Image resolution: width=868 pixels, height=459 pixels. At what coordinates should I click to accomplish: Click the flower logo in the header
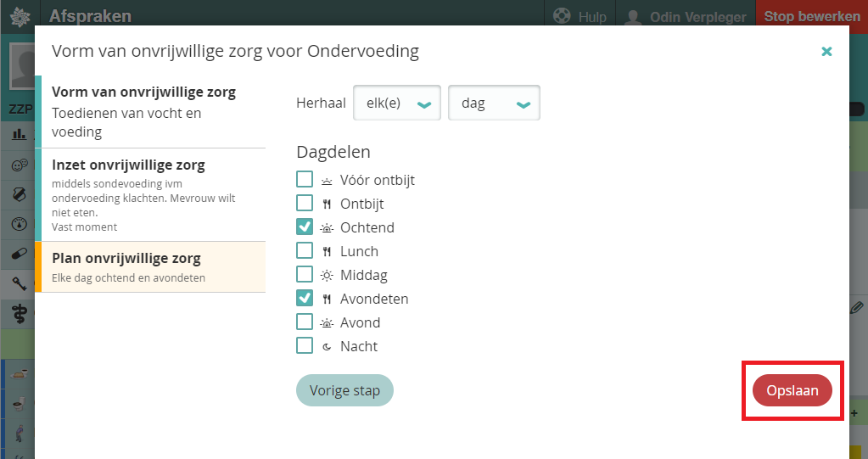click(19, 16)
